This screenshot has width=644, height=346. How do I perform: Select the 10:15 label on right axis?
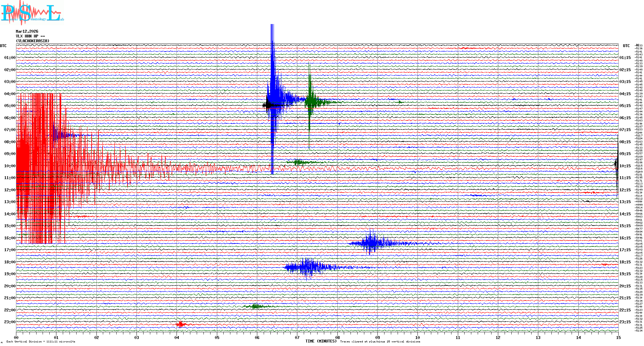click(625, 166)
